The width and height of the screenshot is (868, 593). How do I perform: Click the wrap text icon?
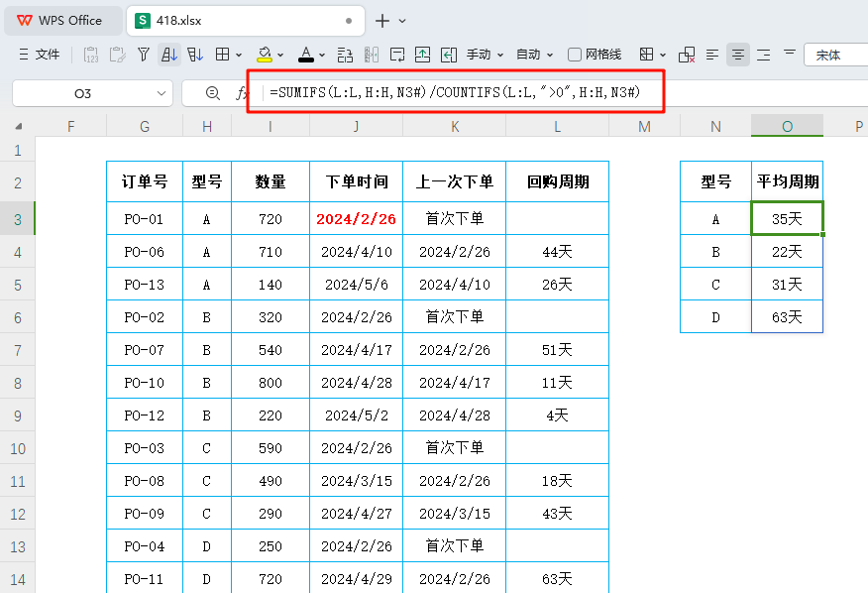[397, 55]
